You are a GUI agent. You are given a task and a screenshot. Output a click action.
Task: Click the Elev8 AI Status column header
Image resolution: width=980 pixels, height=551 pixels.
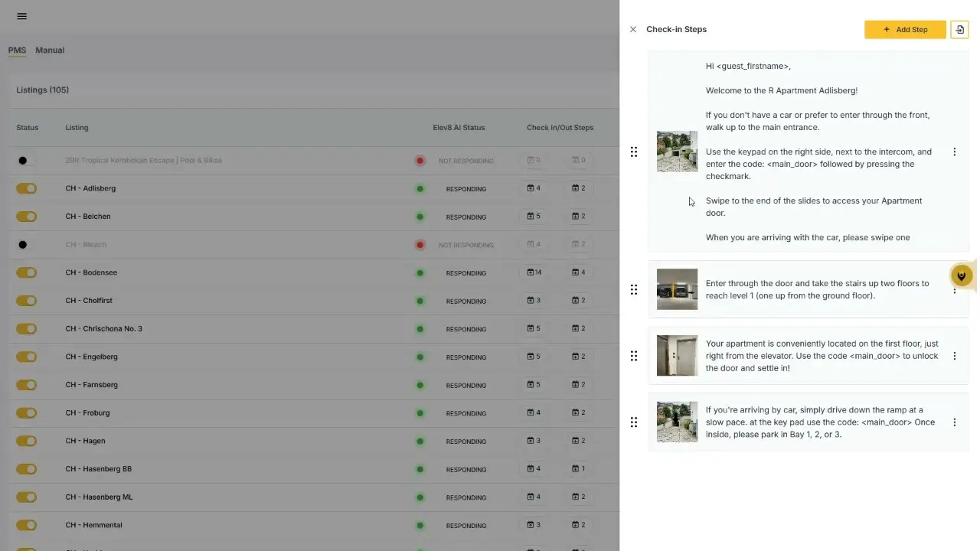pyautogui.click(x=459, y=128)
